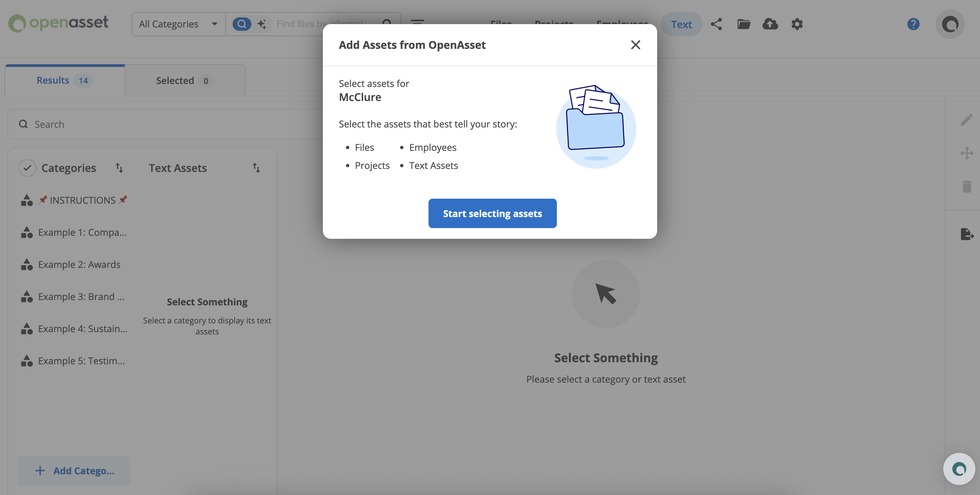Switch to the Selected tab
Image resolution: width=980 pixels, height=495 pixels.
coord(185,81)
